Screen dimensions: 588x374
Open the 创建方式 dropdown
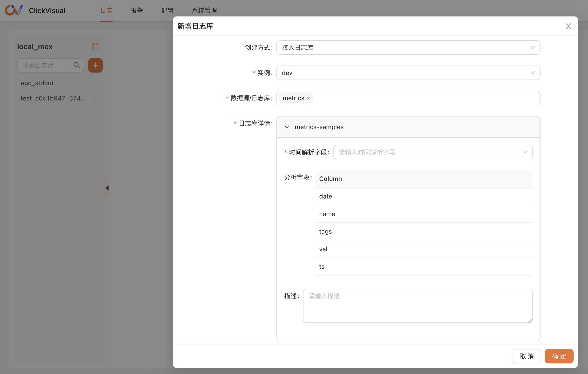tap(408, 48)
